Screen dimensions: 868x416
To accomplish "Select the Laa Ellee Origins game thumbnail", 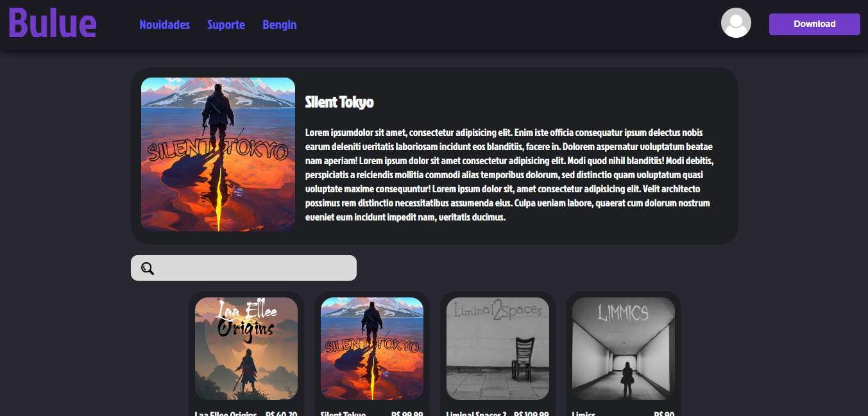I will click(x=246, y=349).
